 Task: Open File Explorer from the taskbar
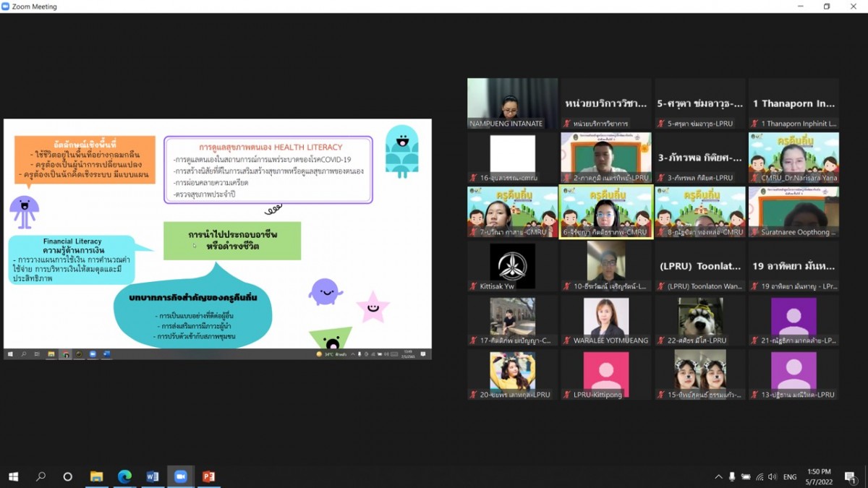[96, 476]
